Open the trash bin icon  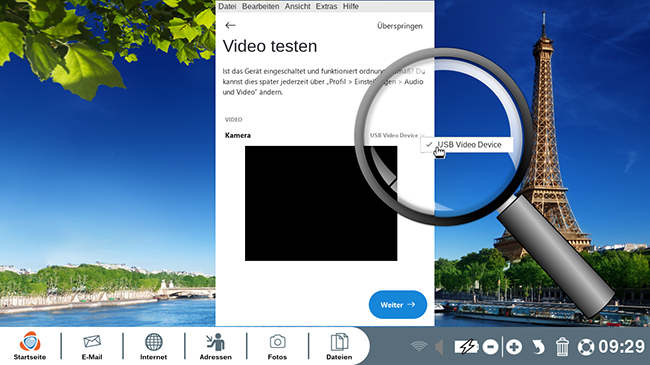click(562, 347)
